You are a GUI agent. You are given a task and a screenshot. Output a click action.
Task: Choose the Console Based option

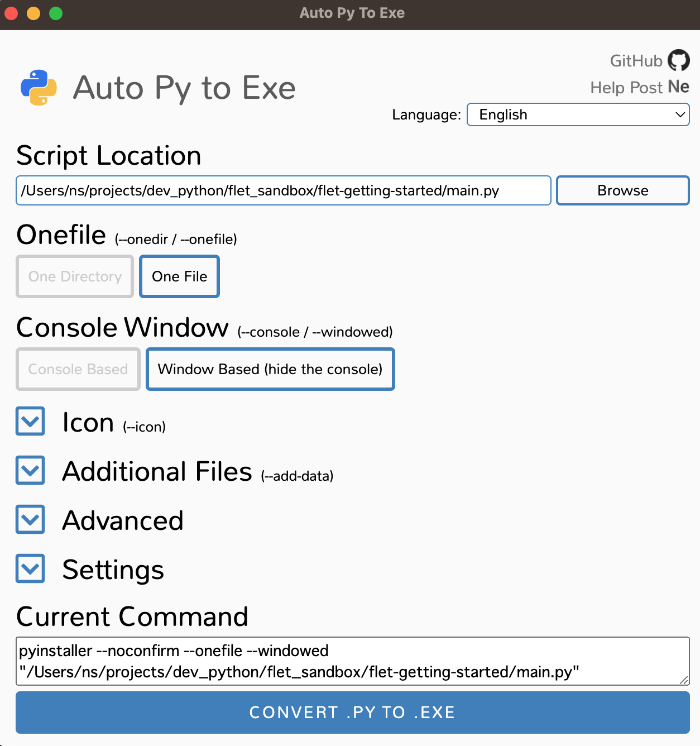(78, 369)
